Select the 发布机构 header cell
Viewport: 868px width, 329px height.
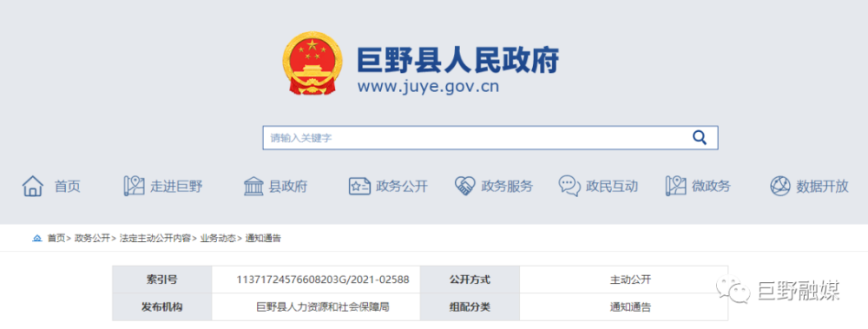(x=162, y=306)
